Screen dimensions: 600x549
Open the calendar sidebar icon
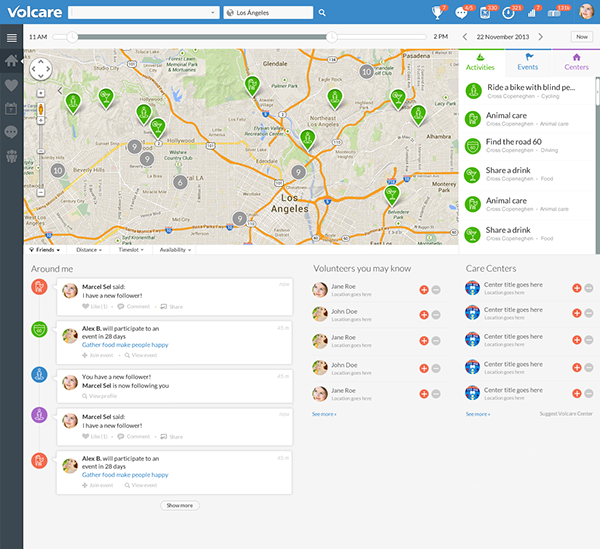11,109
